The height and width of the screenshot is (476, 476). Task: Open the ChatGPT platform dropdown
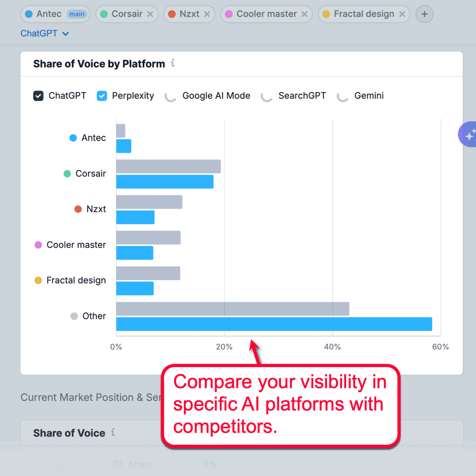coord(39,34)
